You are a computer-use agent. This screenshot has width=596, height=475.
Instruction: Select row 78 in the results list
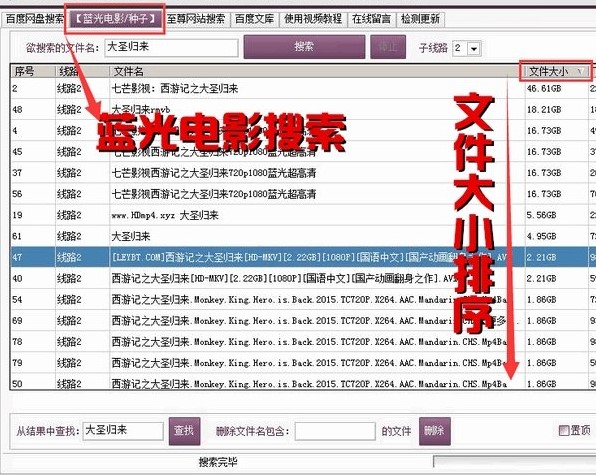(x=302, y=342)
